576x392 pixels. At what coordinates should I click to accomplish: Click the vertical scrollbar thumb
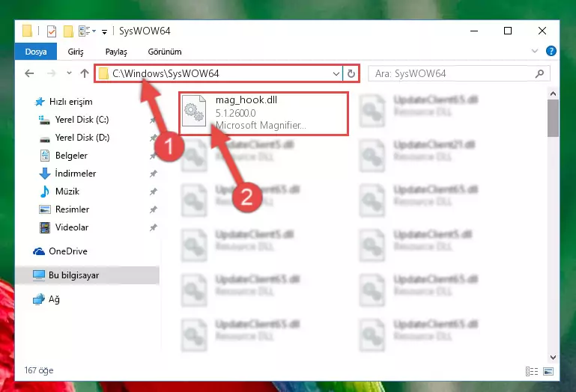tap(553, 118)
